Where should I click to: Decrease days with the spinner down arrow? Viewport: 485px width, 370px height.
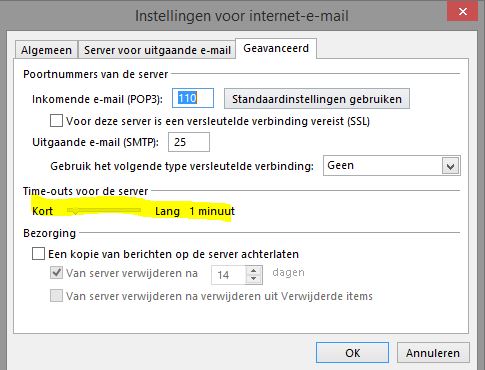pyautogui.click(x=254, y=279)
